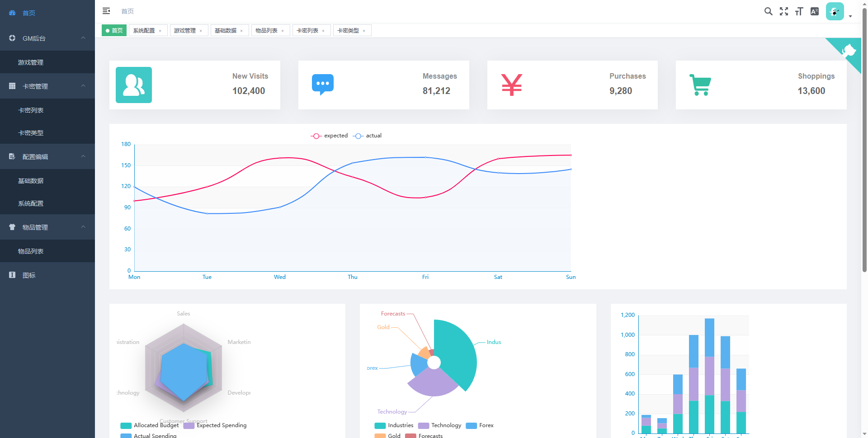Open the header search icon
This screenshot has height=438, width=868.
pos(768,11)
